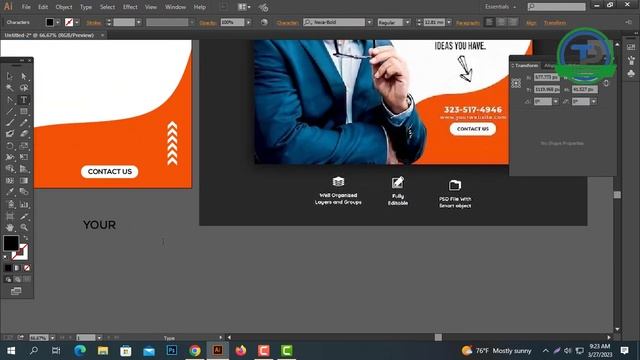Screen dimensions: 640x360
Task: Enable Draw Inside mode
Action: point(27,279)
